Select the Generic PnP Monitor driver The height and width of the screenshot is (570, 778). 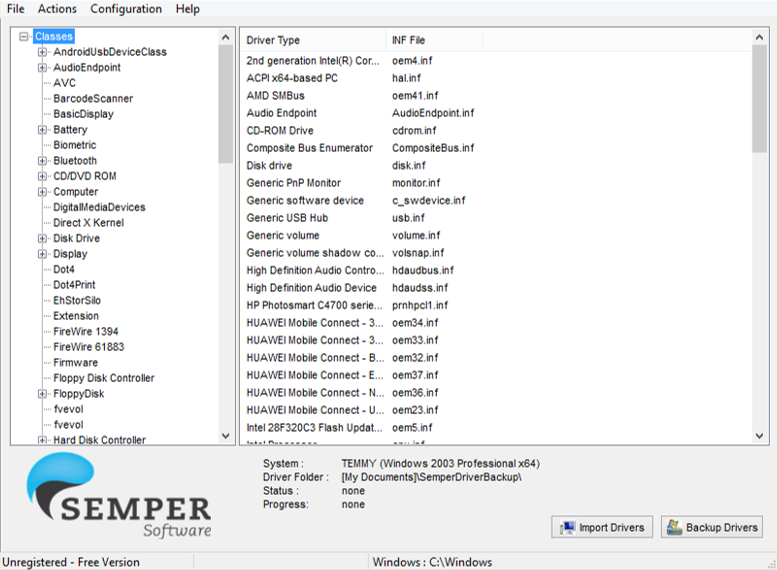294,183
